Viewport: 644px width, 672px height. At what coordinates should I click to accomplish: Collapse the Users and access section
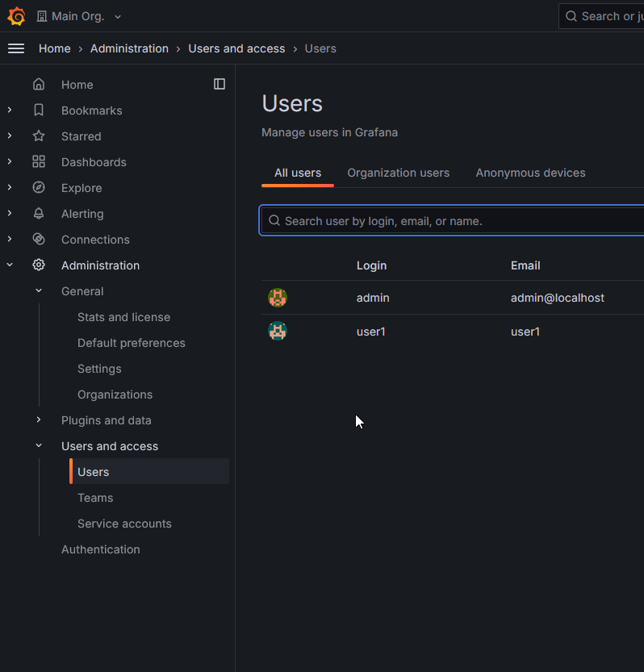[x=39, y=446]
